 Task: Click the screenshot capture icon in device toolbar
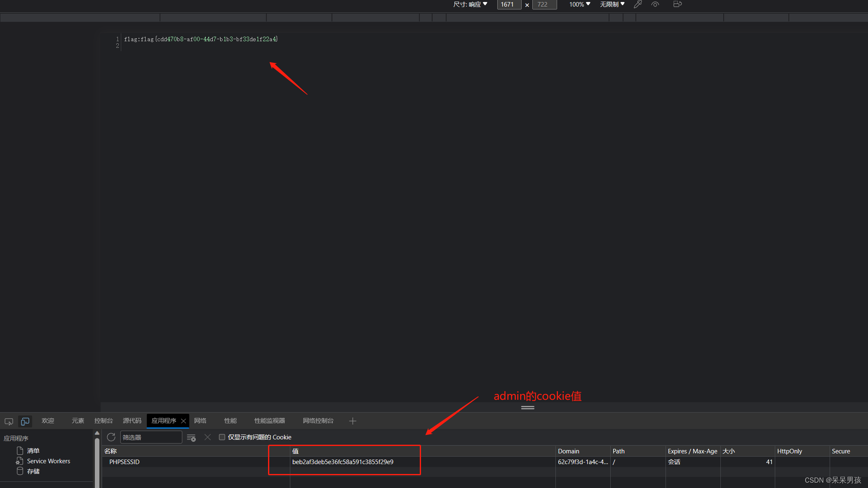(x=677, y=4)
